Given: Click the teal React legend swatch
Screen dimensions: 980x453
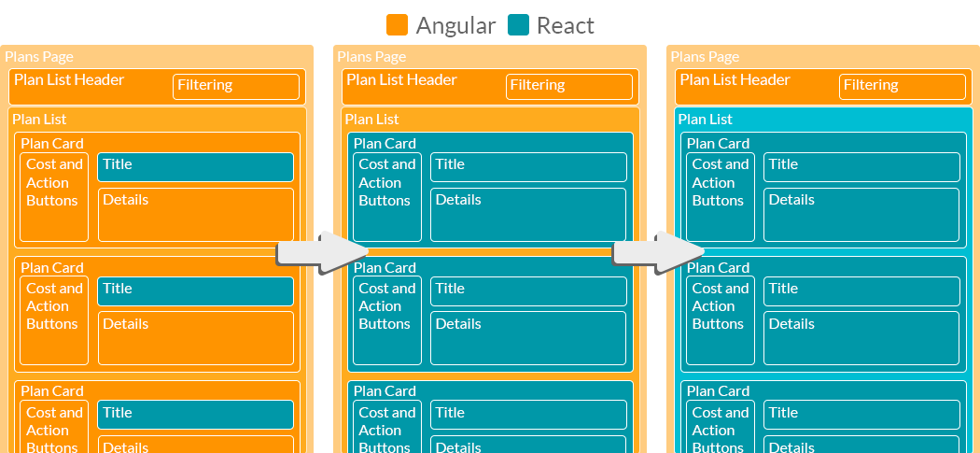Looking at the screenshot, I should click(x=518, y=25).
